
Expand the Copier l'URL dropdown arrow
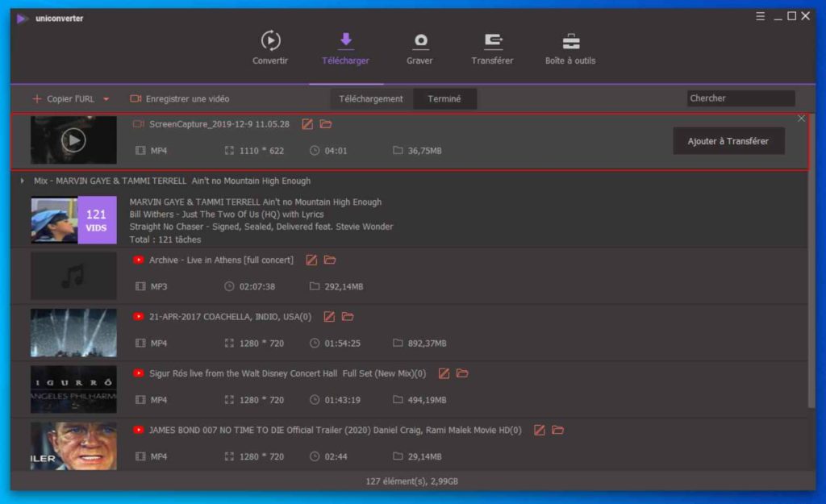[x=106, y=99]
